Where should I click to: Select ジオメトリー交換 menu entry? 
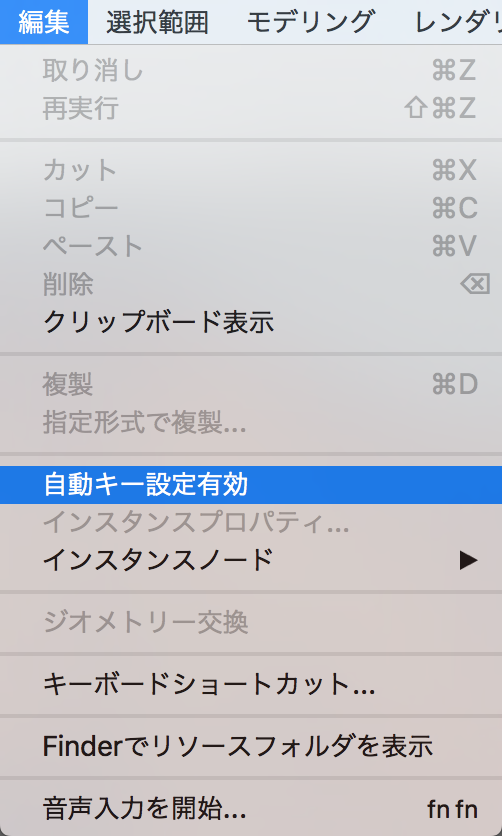pyautogui.click(x=251, y=622)
